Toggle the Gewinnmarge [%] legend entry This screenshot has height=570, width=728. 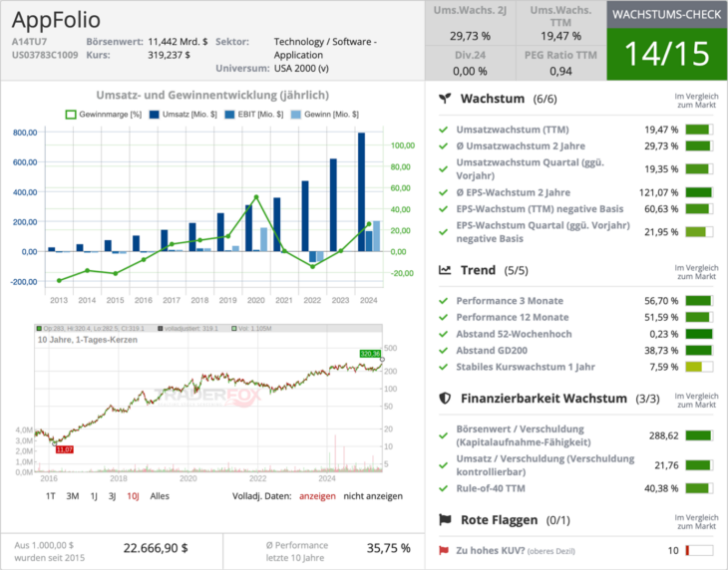point(103,114)
